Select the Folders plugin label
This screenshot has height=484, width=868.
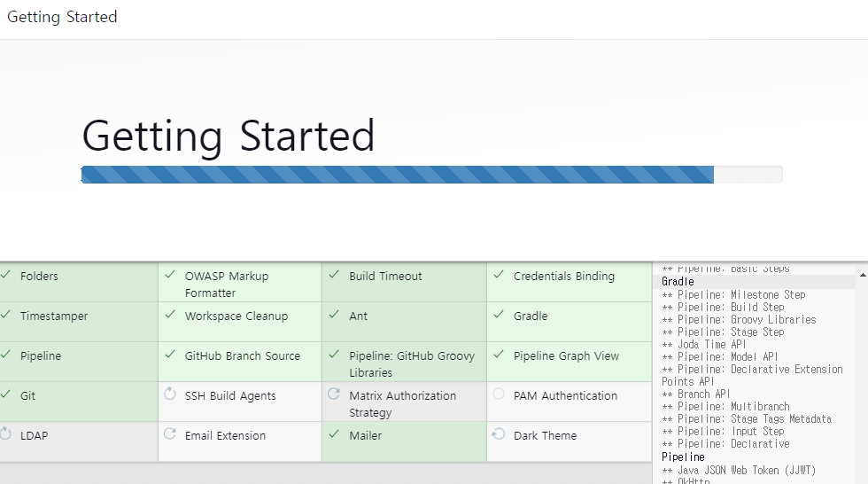(39, 276)
